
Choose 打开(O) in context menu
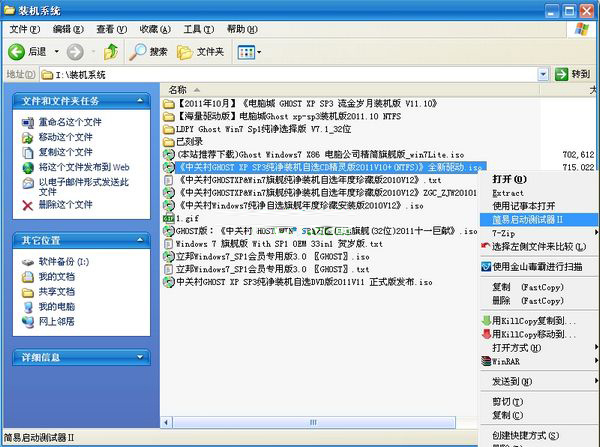pyautogui.click(x=538, y=179)
